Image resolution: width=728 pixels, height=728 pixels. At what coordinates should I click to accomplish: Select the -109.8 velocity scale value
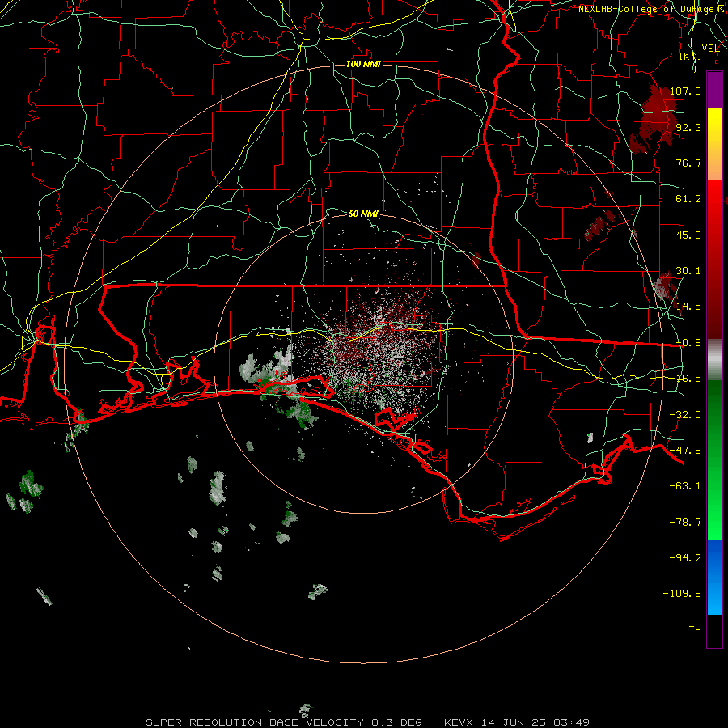tap(683, 594)
